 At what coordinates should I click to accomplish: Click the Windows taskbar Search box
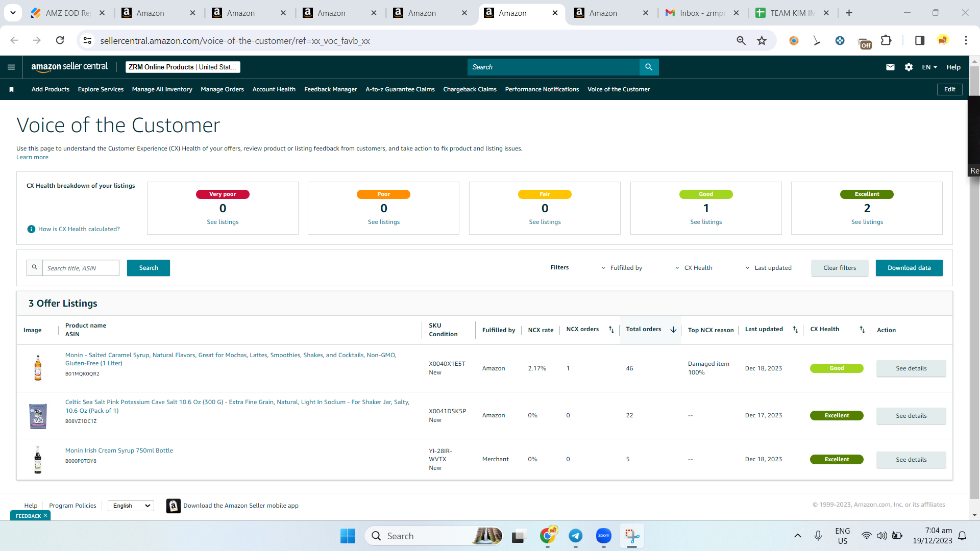[434, 536]
